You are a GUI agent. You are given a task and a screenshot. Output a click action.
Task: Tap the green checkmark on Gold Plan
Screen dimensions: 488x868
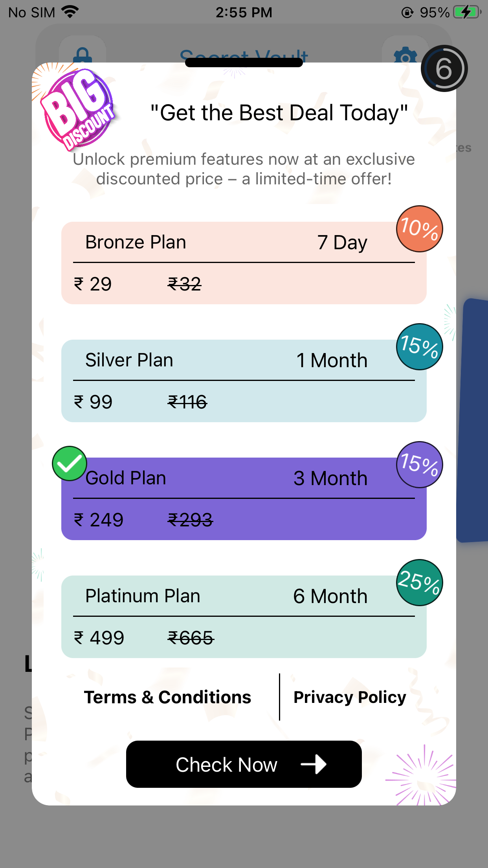pyautogui.click(x=70, y=464)
